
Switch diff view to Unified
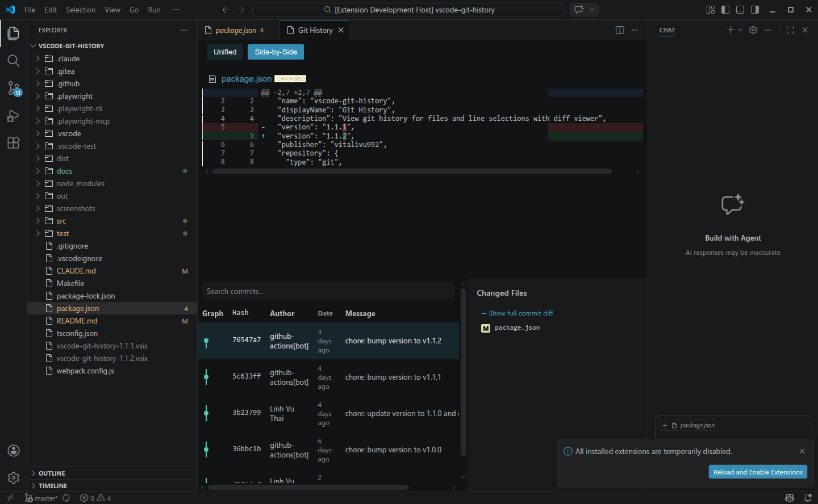pos(225,52)
